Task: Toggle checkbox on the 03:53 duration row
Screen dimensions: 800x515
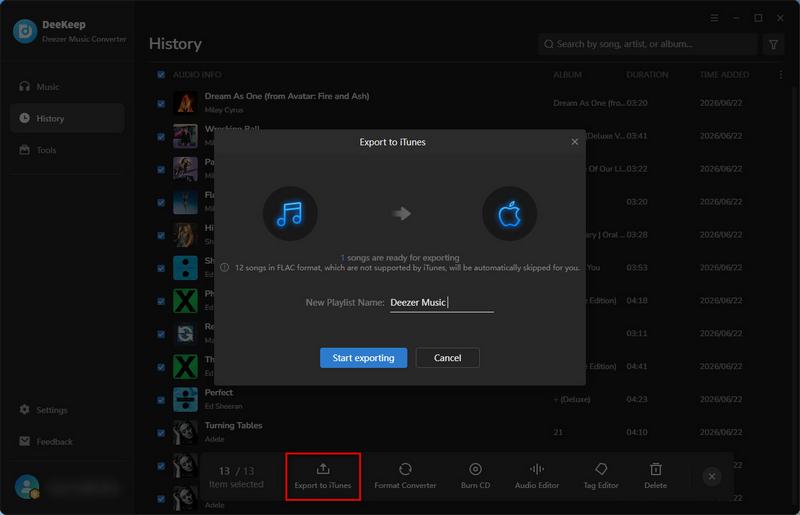Action: 161,268
